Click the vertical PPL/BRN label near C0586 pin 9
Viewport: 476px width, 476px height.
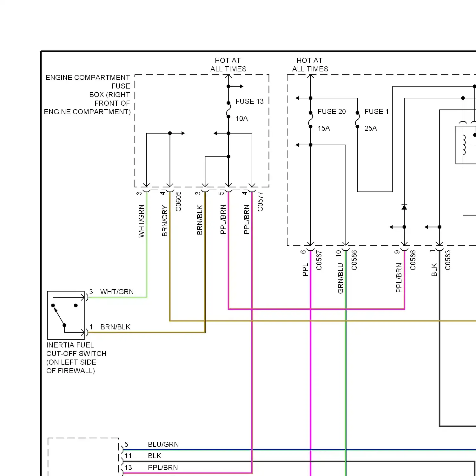399,278
